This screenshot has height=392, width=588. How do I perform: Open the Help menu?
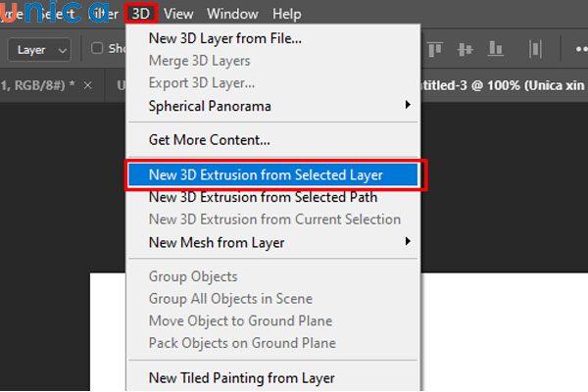(287, 14)
